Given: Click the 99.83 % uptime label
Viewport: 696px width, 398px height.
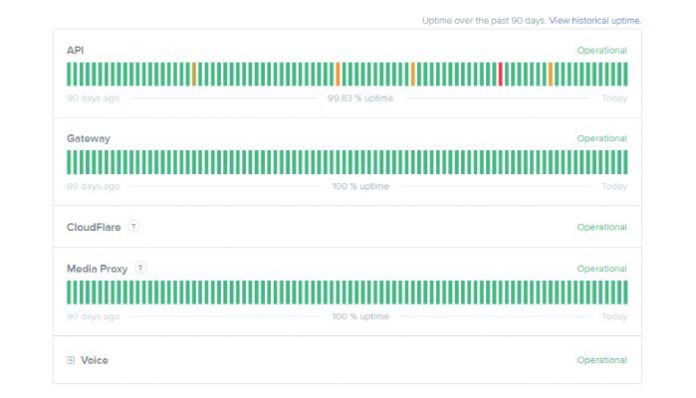Looking at the screenshot, I should pos(360,98).
